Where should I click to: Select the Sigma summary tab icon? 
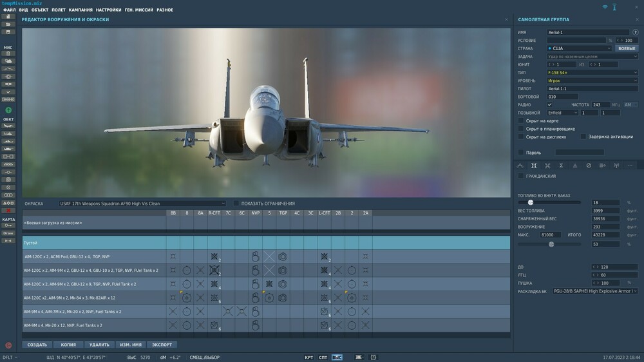pos(562,166)
